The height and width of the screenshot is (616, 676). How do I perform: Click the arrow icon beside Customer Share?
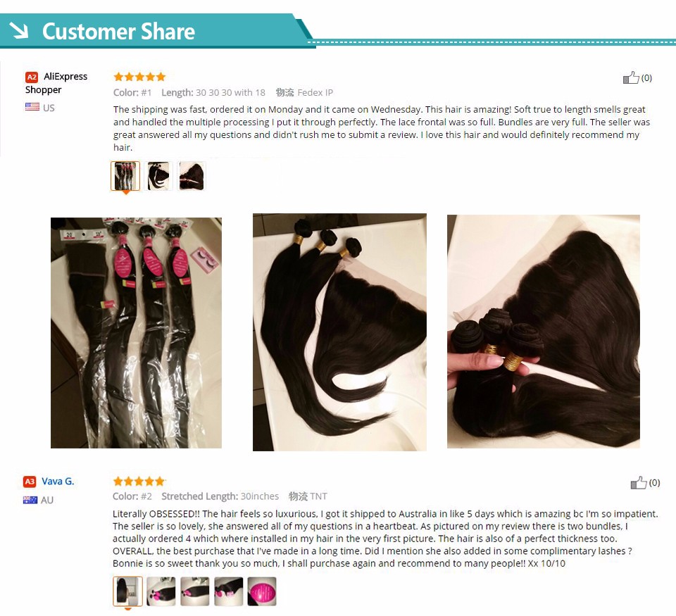point(18,30)
